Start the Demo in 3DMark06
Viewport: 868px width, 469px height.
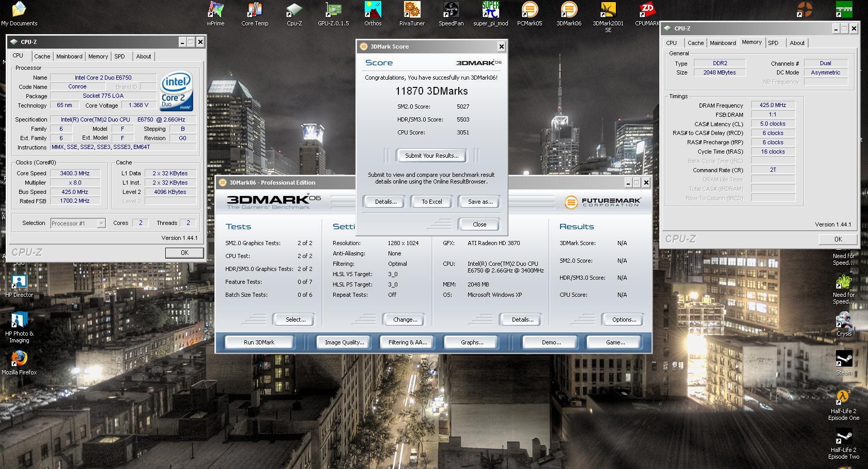click(551, 342)
